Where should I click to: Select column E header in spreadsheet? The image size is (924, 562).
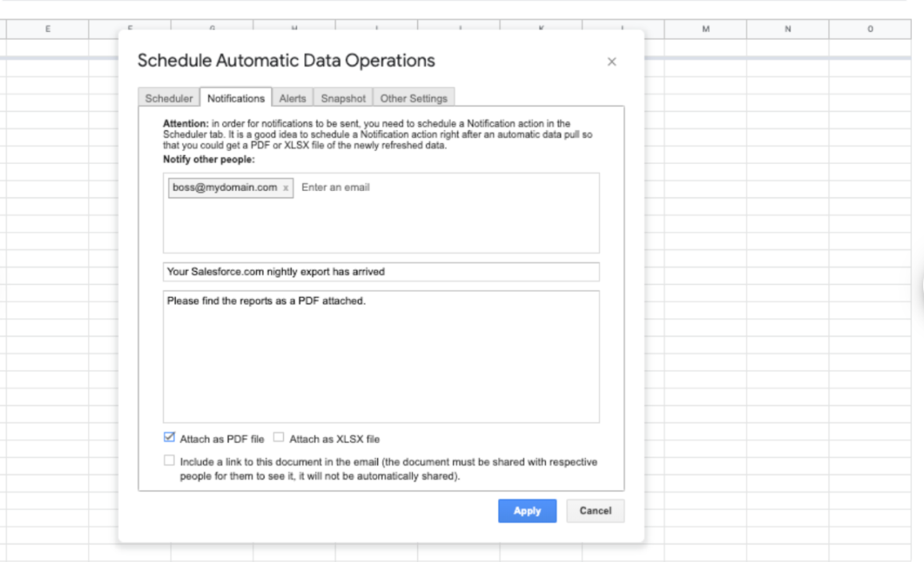click(x=48, y=29)
